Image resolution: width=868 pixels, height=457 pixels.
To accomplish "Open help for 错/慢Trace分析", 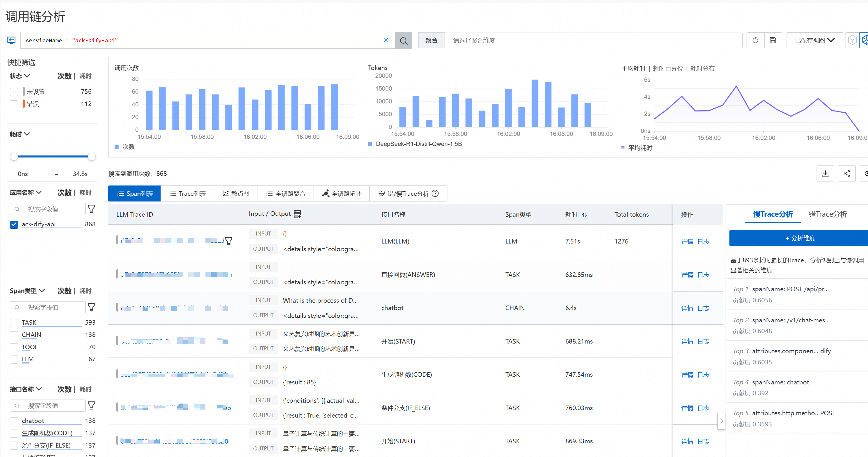I will (435, 193).
